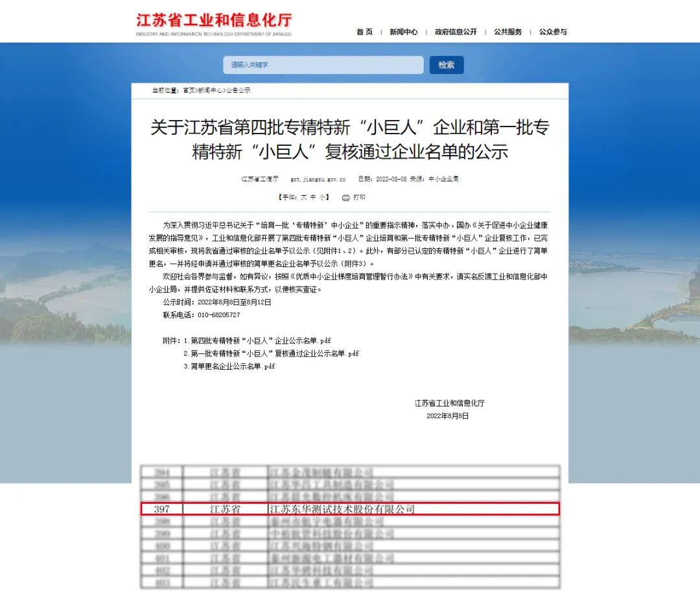Open the 公众参与 menu item
Screen dimensions: 700x607
point(553,32)
